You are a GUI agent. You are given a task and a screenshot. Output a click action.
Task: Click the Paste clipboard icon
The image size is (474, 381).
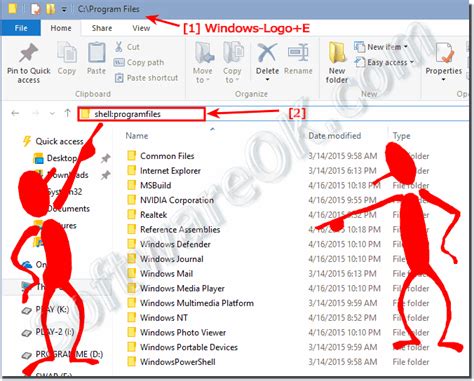(97, 53)
